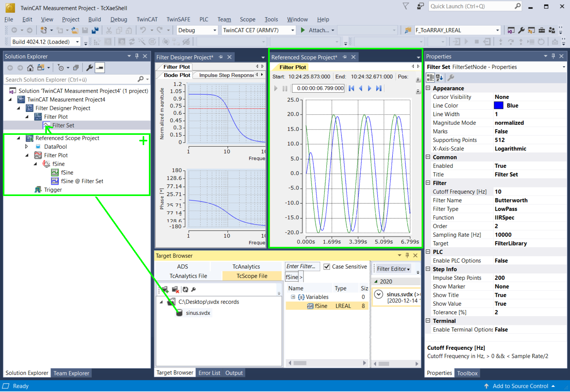The height and width of the screenshot is (392, 570).
Task: Collapse the Common property category
Action: [x=428, y=157]
